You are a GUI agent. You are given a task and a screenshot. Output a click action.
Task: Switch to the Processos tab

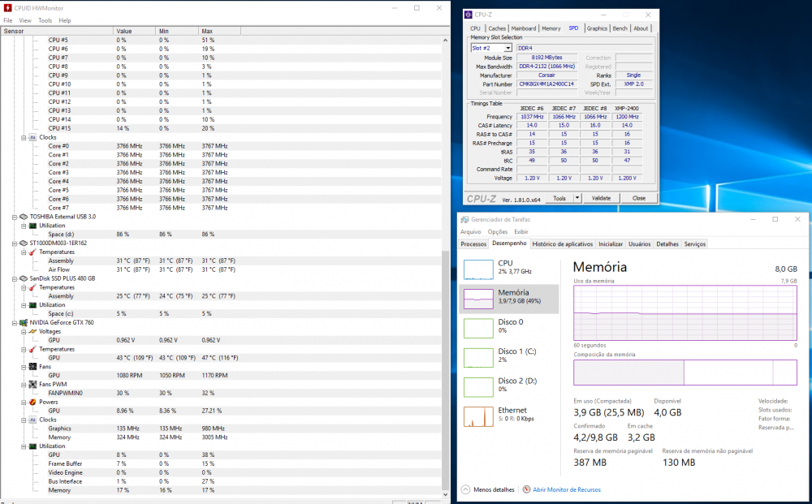pos(473,243)
